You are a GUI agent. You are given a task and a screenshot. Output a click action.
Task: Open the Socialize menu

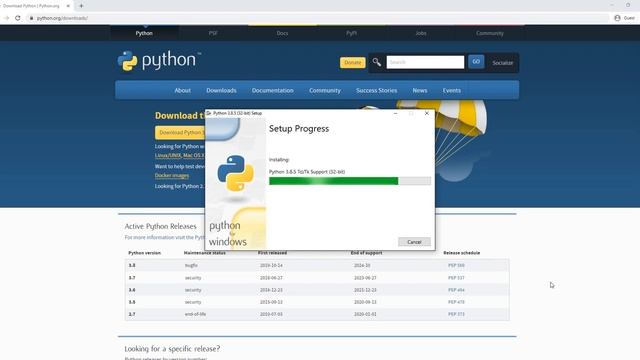click(502, 63)
